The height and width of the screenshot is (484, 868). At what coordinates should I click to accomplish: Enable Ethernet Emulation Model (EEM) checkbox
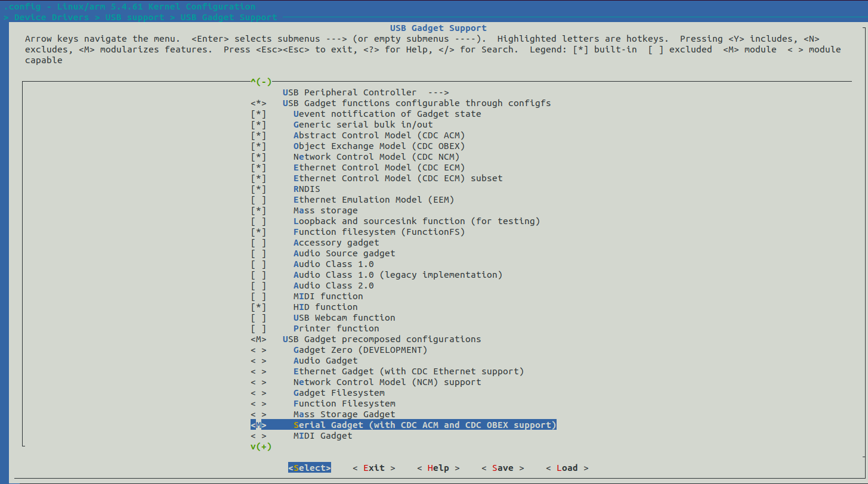(x=258, y=200)
